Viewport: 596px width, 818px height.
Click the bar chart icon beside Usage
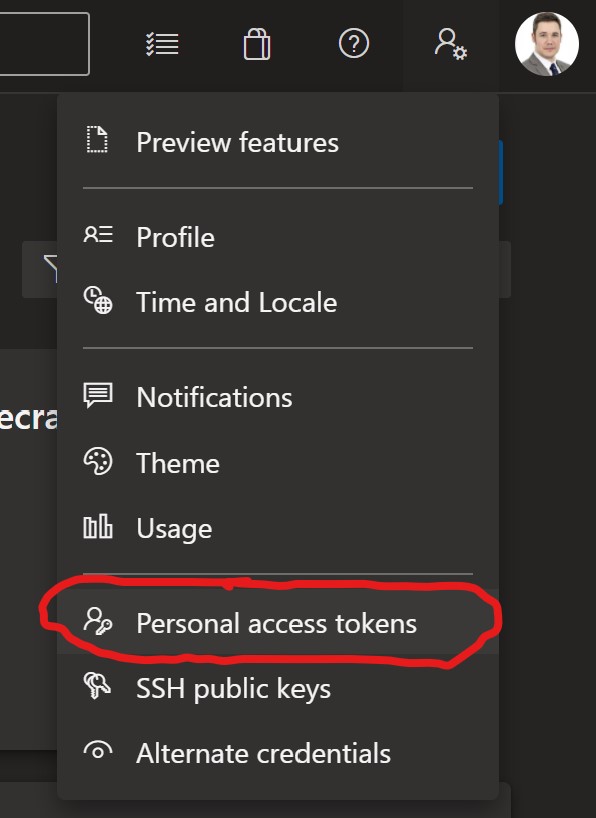(98, 526)
